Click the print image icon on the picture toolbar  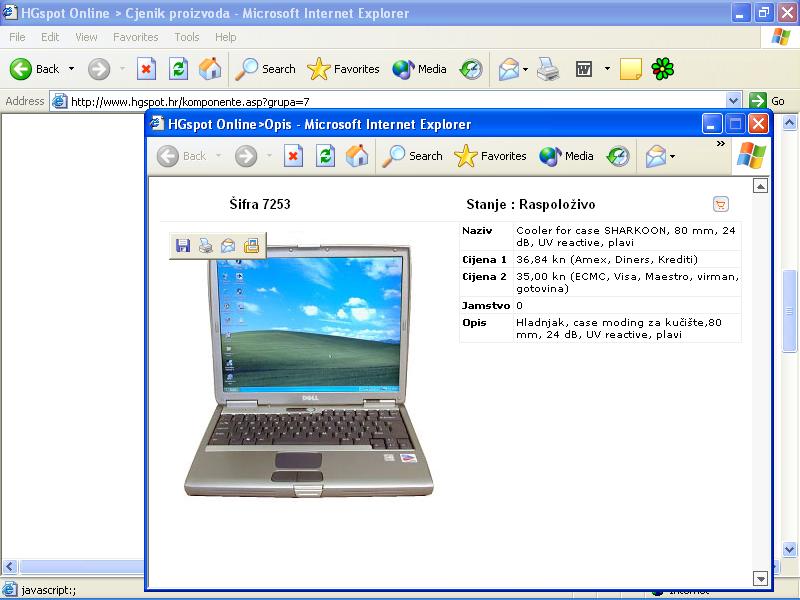tap(205, 246)
